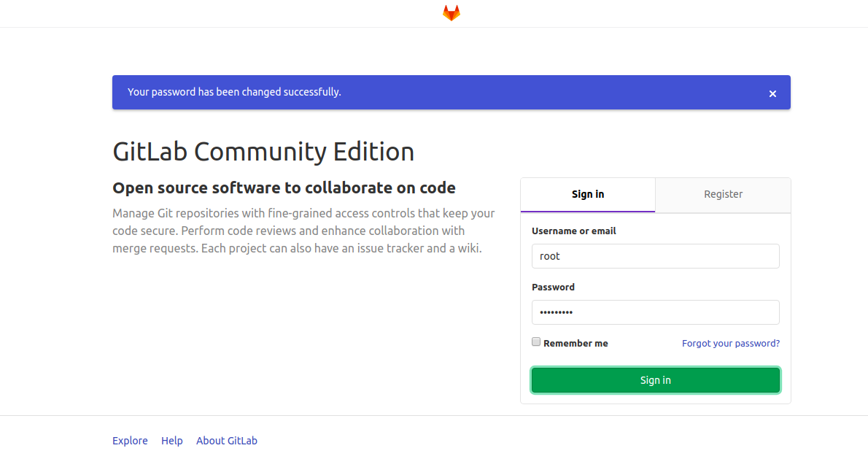Open the Explore footer link
This screenshot has width=868, height=467.
click(130, 441)
